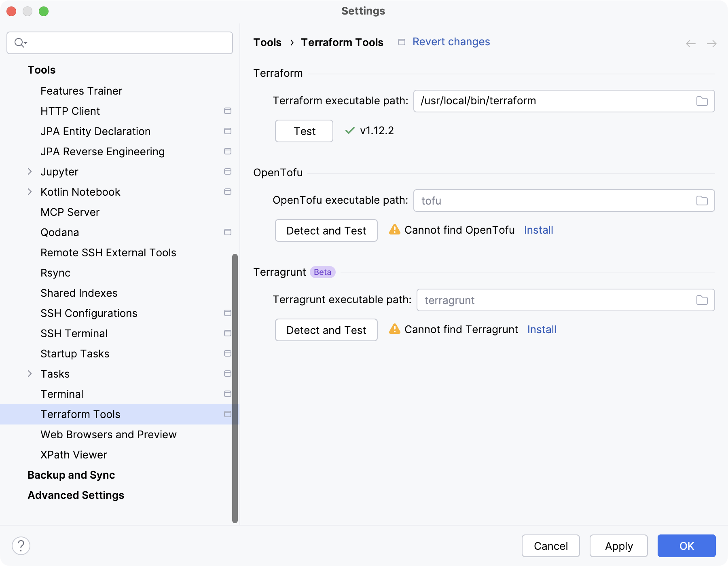This screenshot has width=728, height=566.
Task: Install OpenTofu via the link
Action: click(538, 230)
